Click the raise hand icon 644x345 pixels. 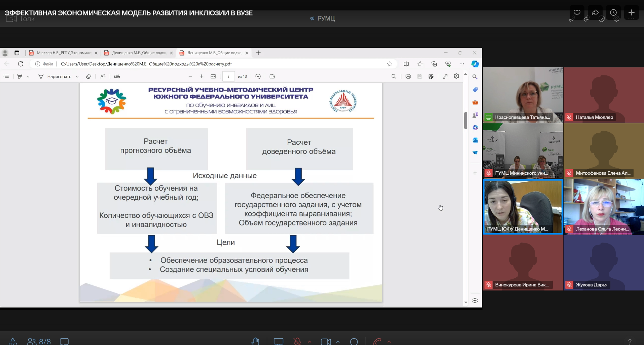coord(255,341)
